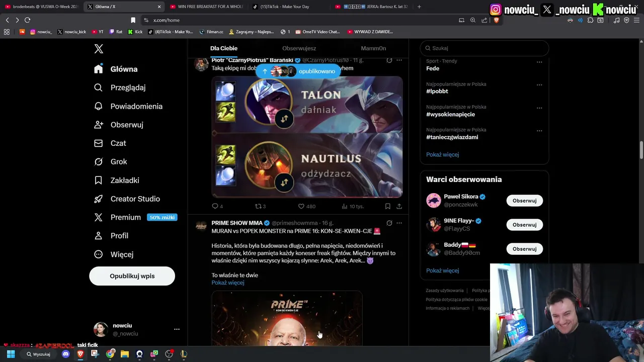Follow 9INE Flayy- with Obserwuj
The width and height of the screenshot is (644, 362).
[524, 225]
